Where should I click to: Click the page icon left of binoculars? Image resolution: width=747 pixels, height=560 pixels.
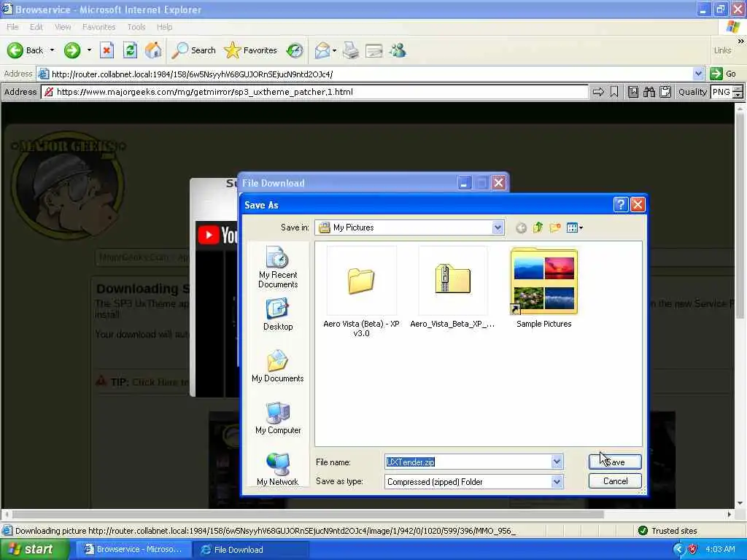(x=632, y=92)
